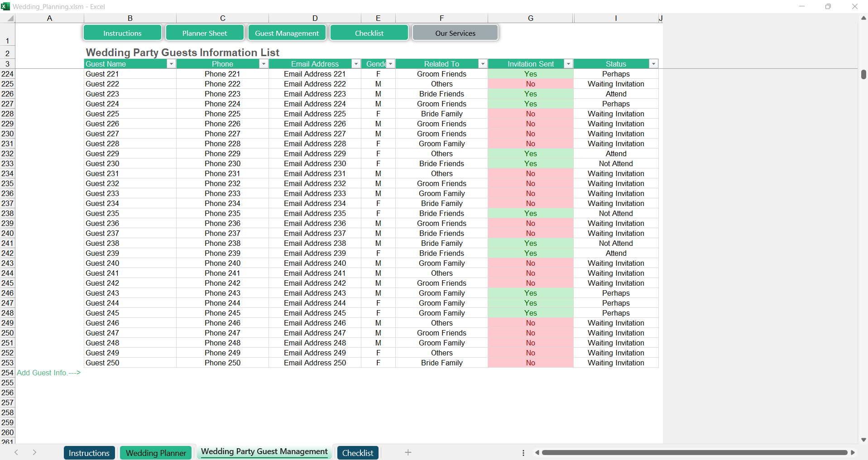Open the Email Address filter dropdown
This screenshot has height=460, width=868.
(x=355, y=64)
